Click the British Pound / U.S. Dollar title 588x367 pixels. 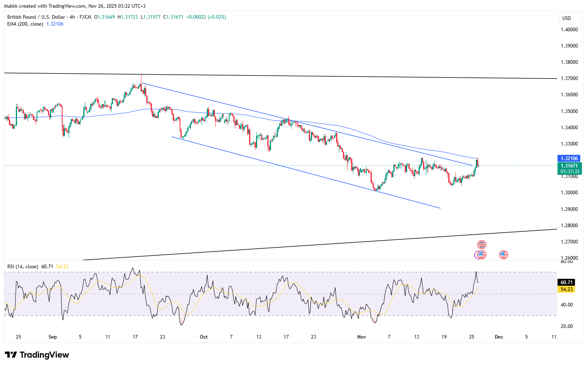click(x=36, y=17)
